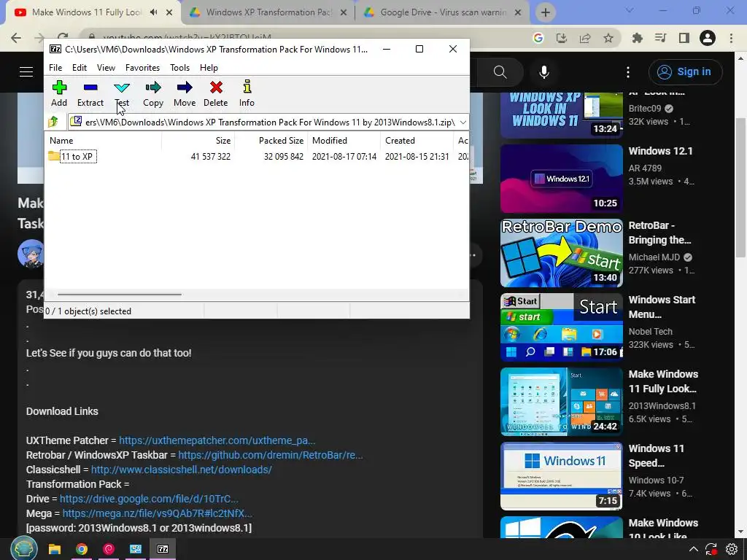
Task: Open the Google Drive download link
Action: [149, 499]
